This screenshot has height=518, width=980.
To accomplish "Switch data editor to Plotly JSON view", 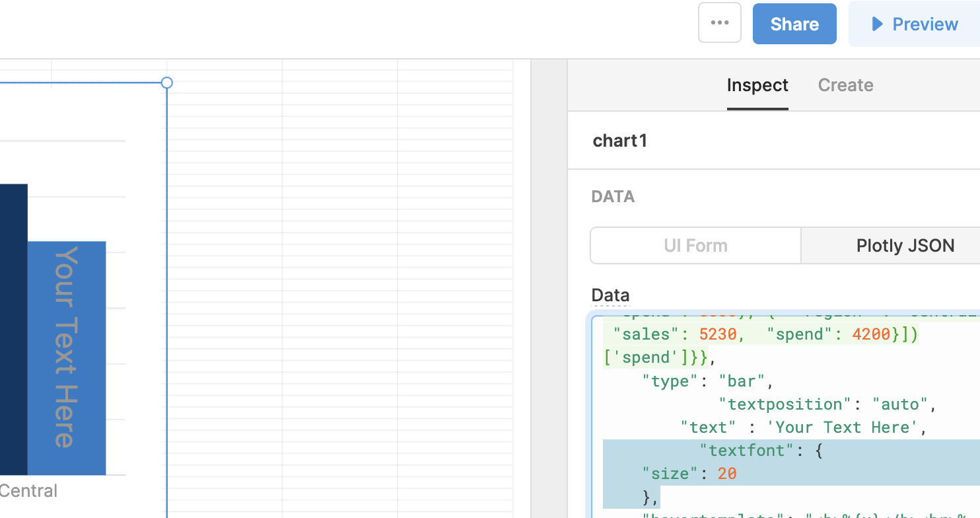I will [905, 245].
